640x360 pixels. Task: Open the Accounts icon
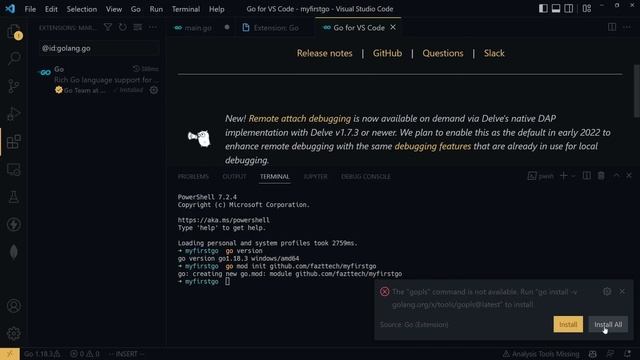(14, 306)
